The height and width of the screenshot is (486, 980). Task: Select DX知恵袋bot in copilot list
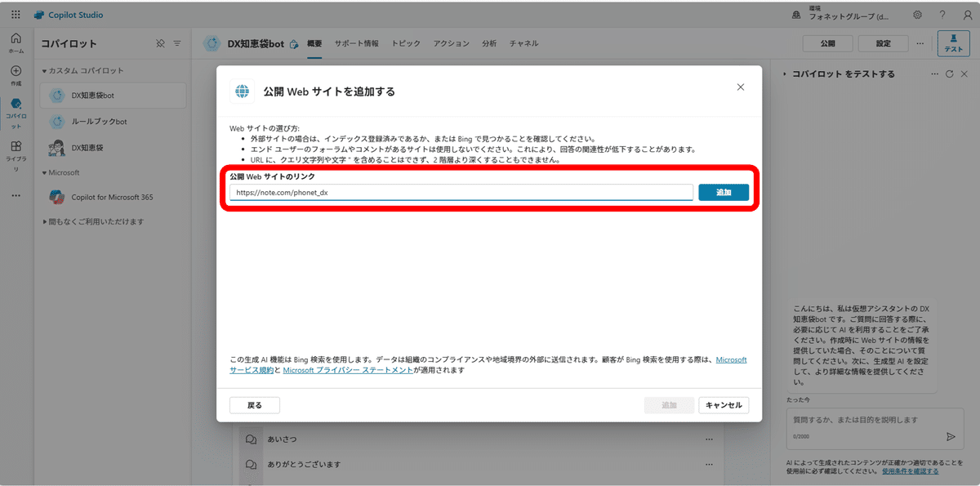pyautogui.click(x=113, y=96)
